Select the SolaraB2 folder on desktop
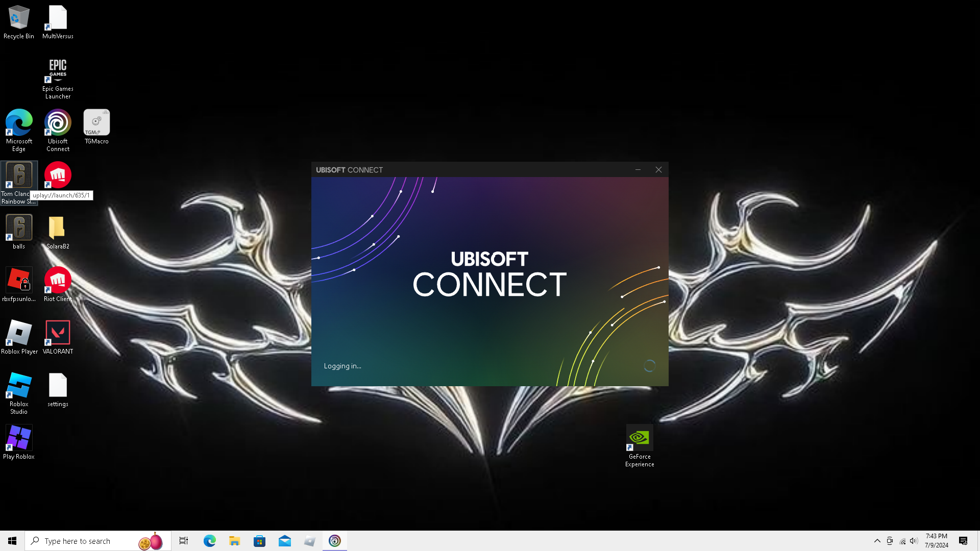 coord(58,228)
